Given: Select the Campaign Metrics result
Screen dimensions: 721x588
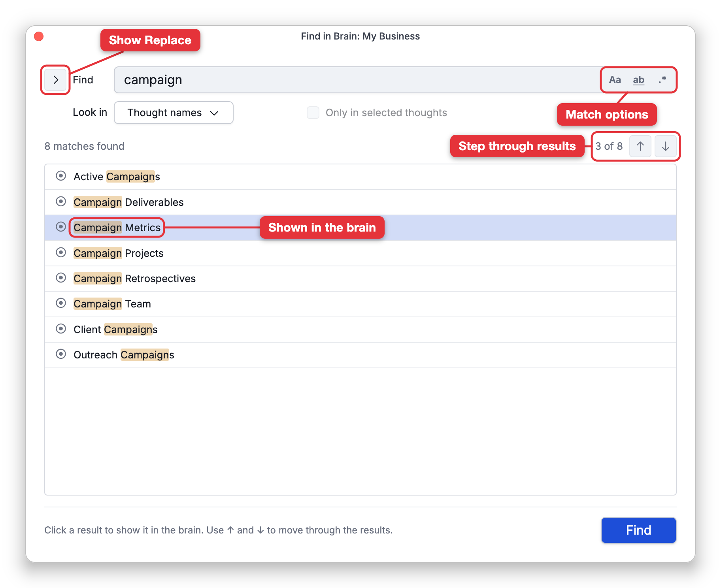Looking at the screenshot, I should click(x=360, y=228).
